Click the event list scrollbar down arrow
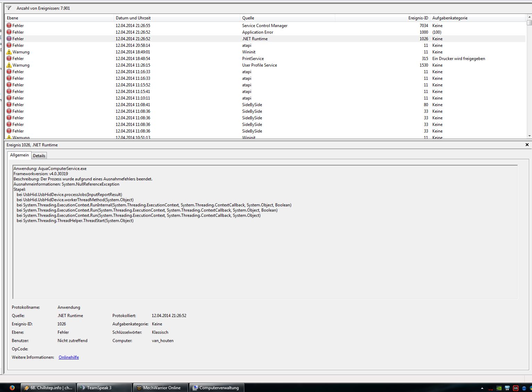This screenshot has width=532, height=392. coord(529,136)
